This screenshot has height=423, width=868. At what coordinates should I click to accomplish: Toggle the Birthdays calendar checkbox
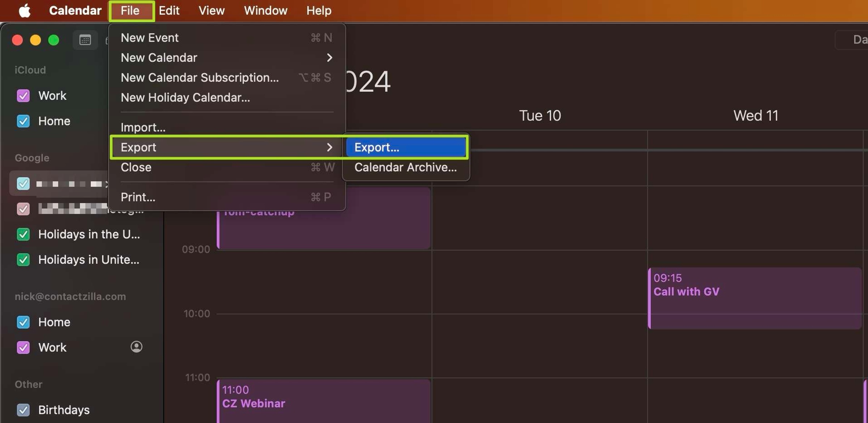tap(23, 410)
